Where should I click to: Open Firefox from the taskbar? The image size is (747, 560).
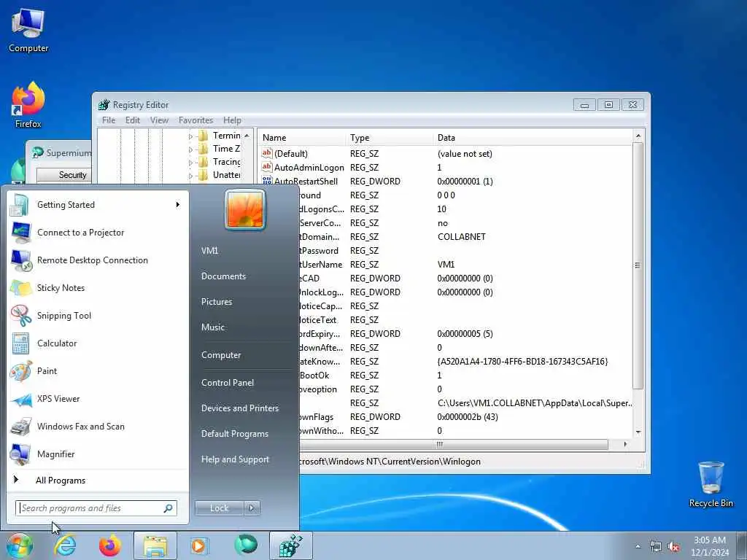[x=109, y=545]
